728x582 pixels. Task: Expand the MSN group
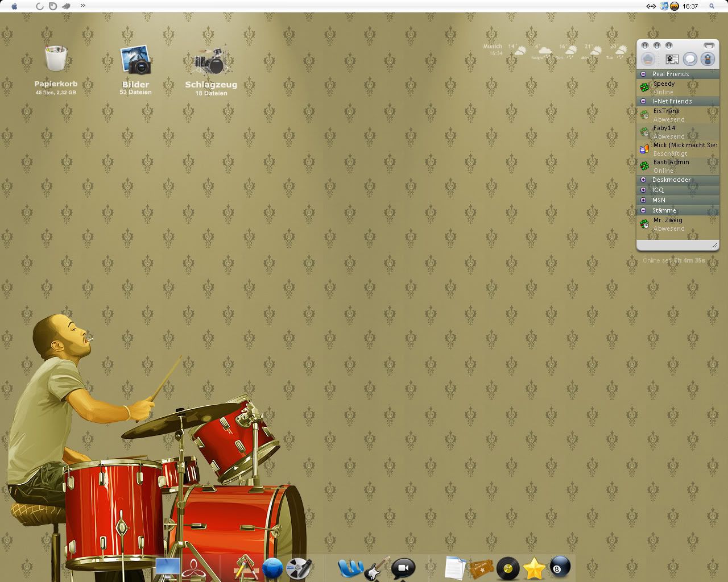[x=643, y=200]
